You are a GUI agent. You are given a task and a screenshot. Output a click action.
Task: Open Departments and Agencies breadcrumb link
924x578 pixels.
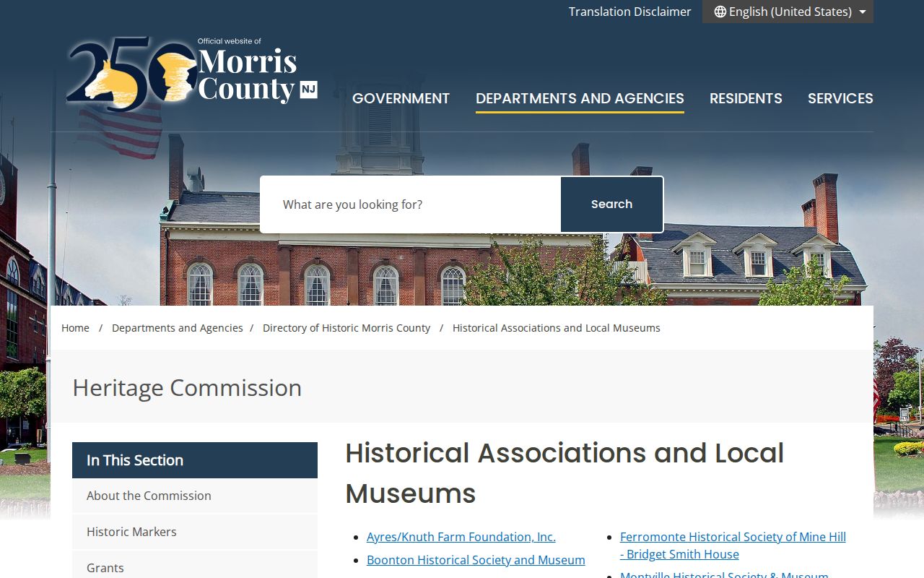click(178, 328)
